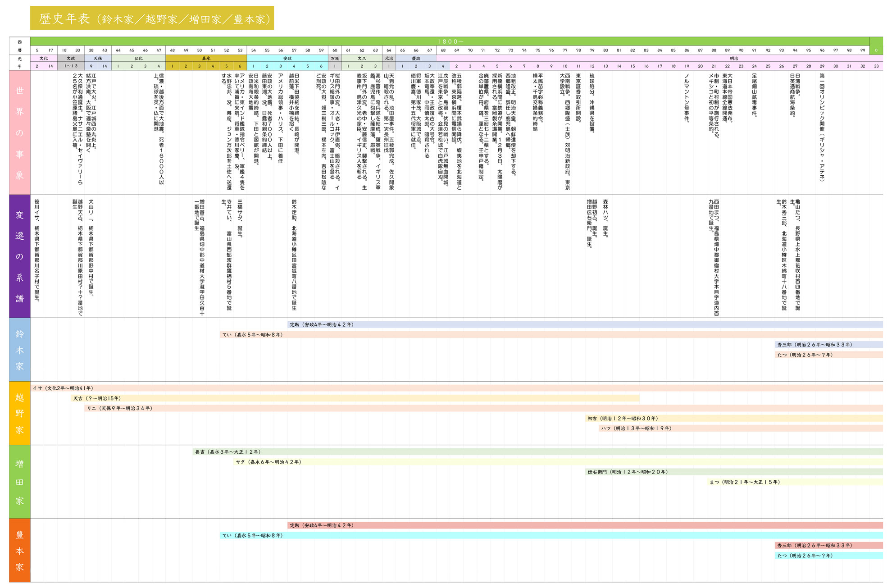Click the 嘉永 era cell
The width and height of the screenshot is (892, 588).
206,58
